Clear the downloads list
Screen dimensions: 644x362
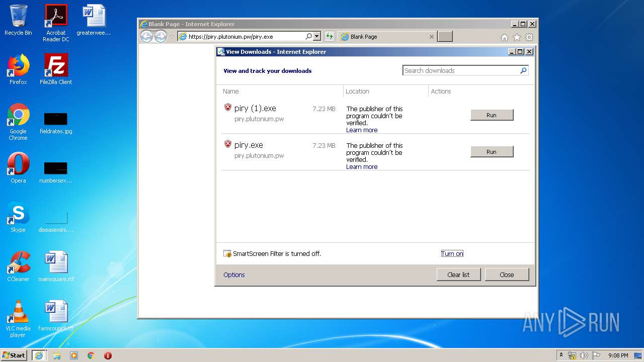pyautogui.click(x=458, y=275)
